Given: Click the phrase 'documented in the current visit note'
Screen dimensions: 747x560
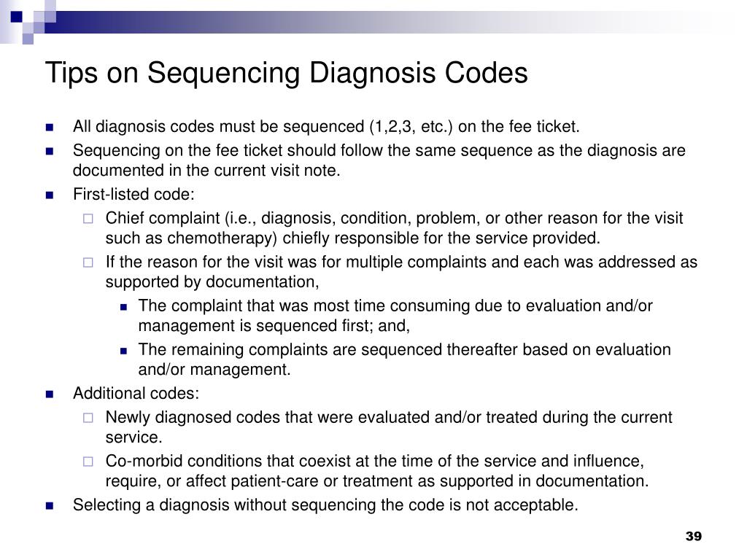Looking at the screenshot, I should pyautogui.click(x=206, y=171).
